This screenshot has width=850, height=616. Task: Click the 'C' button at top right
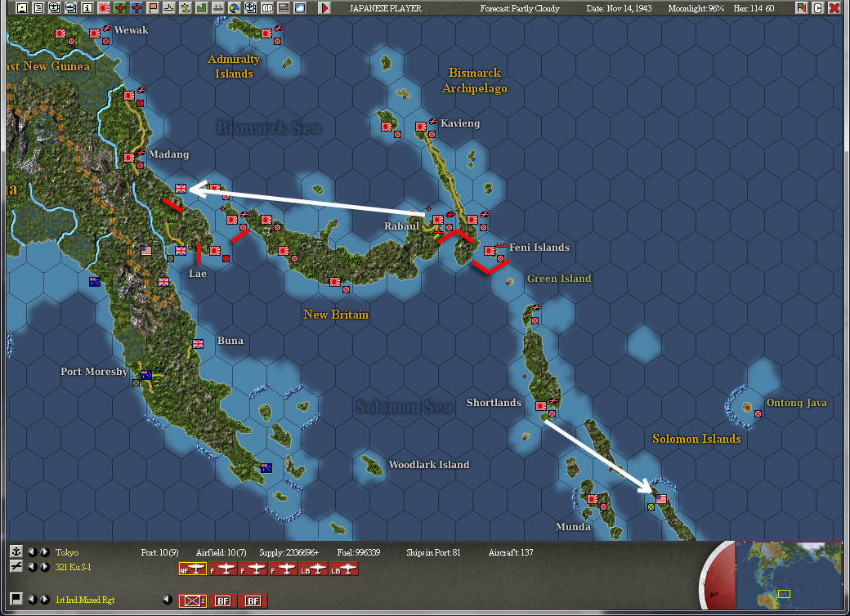(818, 8)
